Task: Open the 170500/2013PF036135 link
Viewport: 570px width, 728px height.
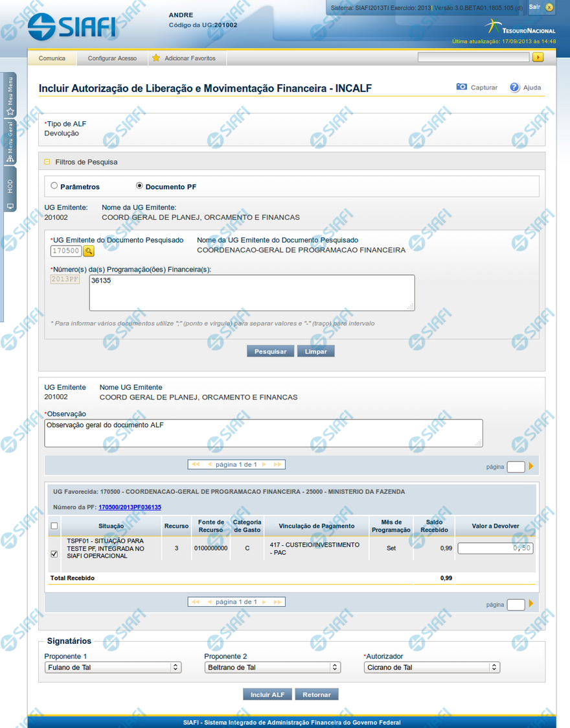Action: [130, 507]
